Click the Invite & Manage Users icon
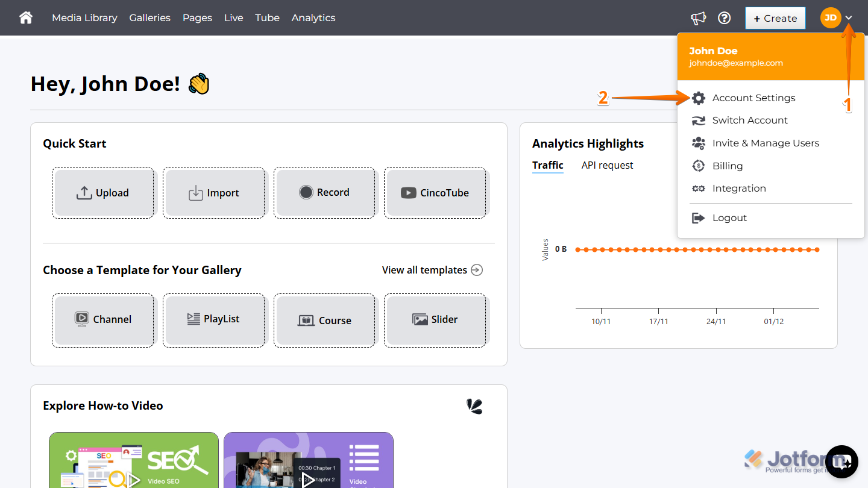Screen dimensions: 868x488 point(698,143)
